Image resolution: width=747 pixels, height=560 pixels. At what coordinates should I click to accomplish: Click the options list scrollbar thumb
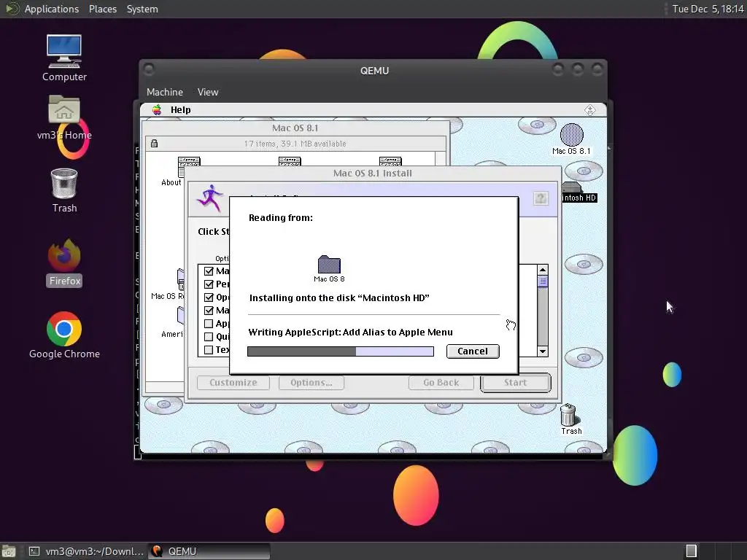click(543, 281)
